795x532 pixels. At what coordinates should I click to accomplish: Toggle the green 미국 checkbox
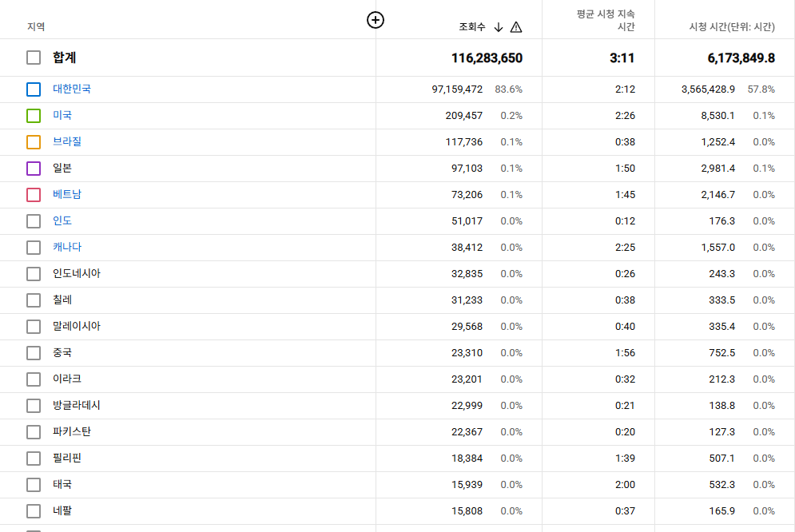pos(34,116)
